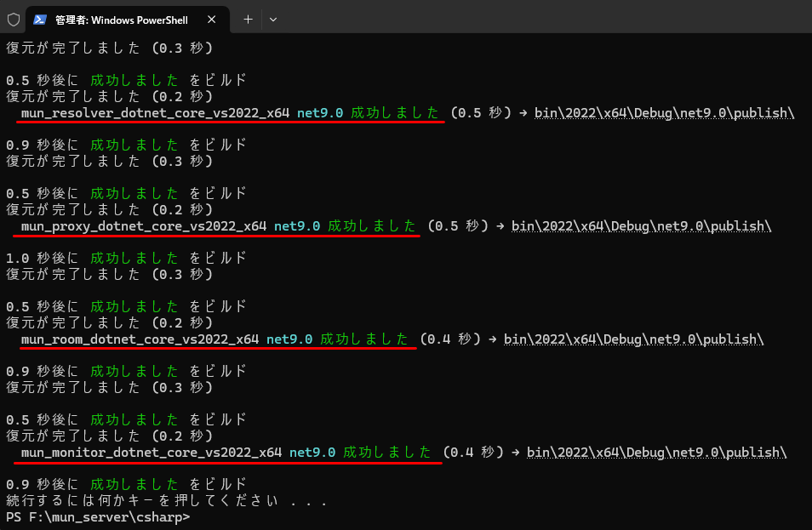
Task: Open the publish path link for mun_monitor
Action: pos(656,452)
